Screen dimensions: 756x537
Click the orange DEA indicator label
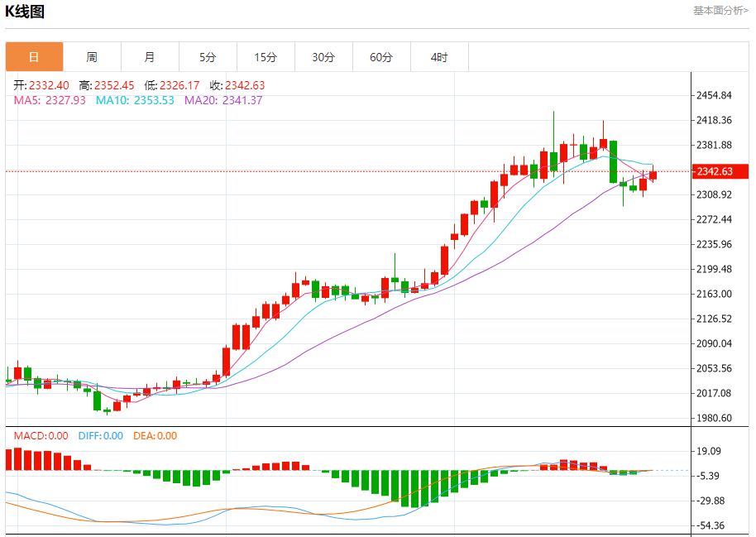[155, 436]
